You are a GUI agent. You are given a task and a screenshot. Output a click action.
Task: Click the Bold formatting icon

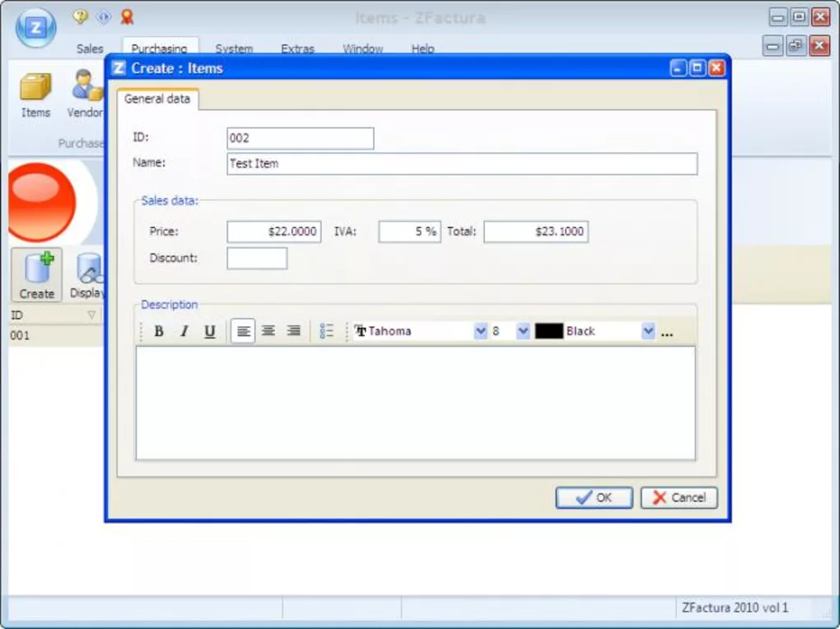point(159,331)
